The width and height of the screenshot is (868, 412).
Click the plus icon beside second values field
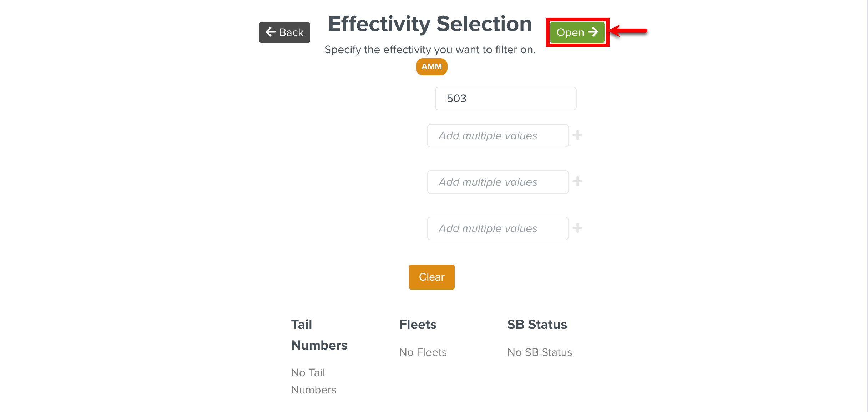click(x=577, y=182)
